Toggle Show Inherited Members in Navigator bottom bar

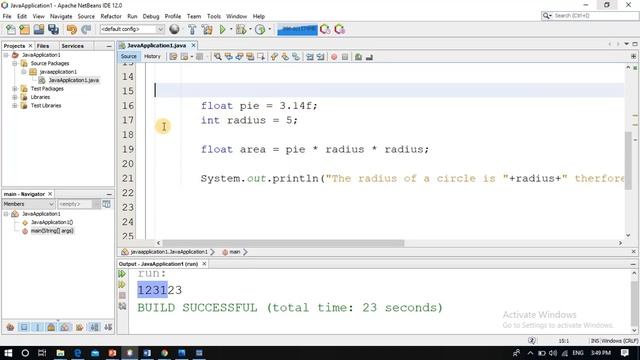pos(10,327)
